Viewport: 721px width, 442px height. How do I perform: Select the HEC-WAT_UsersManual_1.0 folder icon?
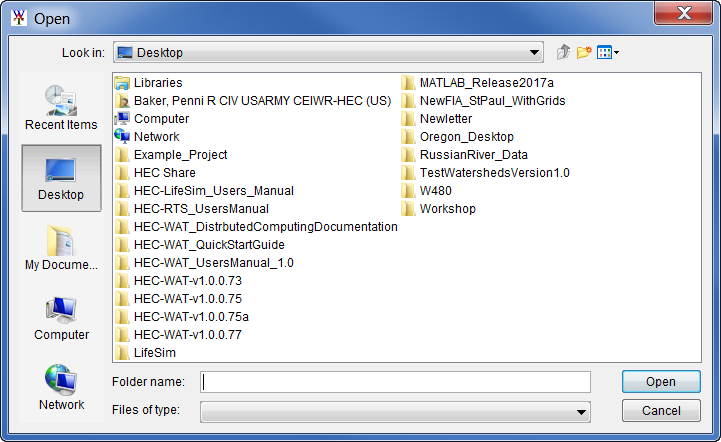point(122,263)
